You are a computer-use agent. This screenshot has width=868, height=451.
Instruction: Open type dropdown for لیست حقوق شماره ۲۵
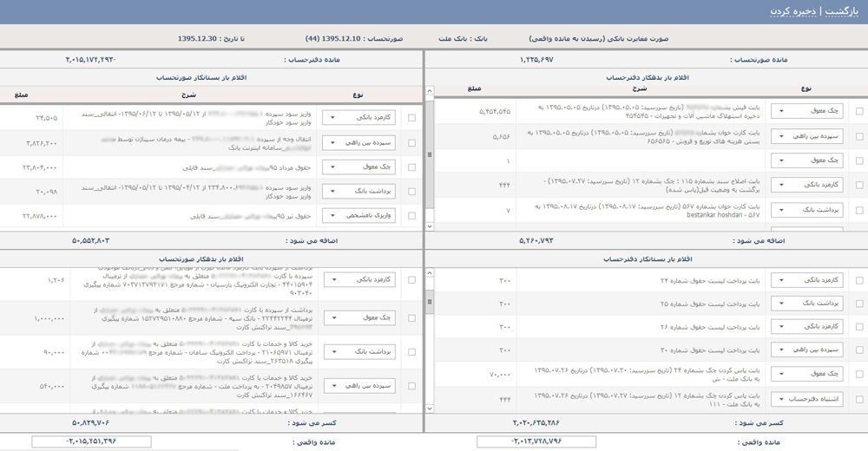pos(807,304)
